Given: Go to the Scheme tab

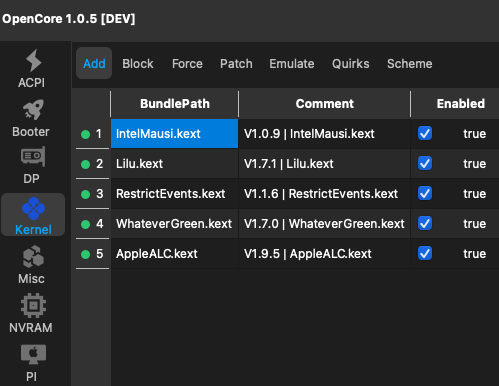Looking at the screenshot, I should coord(409,64).
